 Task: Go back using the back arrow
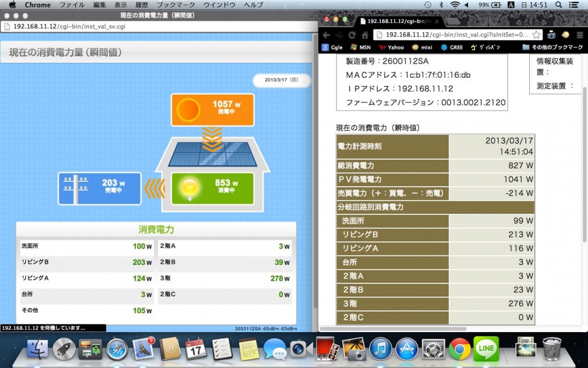(x=326, y=35)
